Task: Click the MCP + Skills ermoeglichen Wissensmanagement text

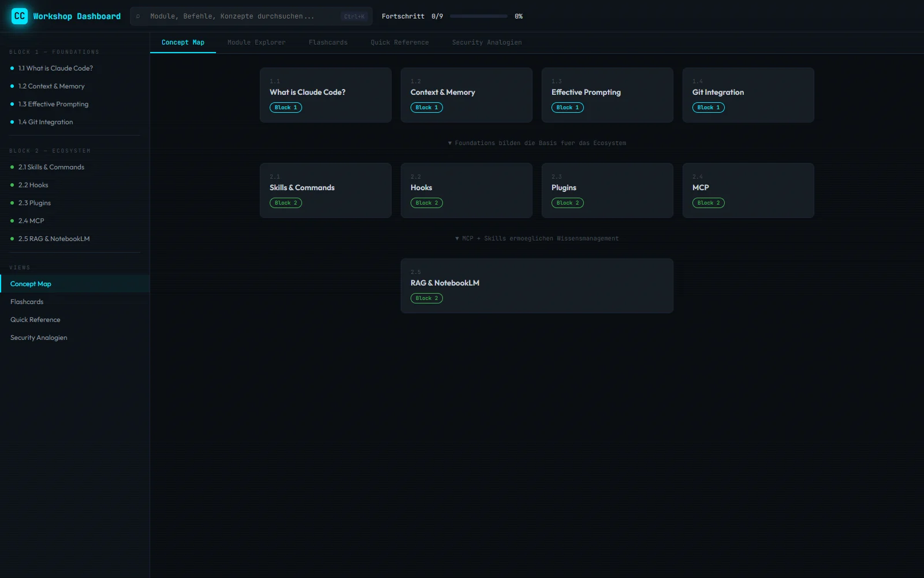Action: [537, 238]
